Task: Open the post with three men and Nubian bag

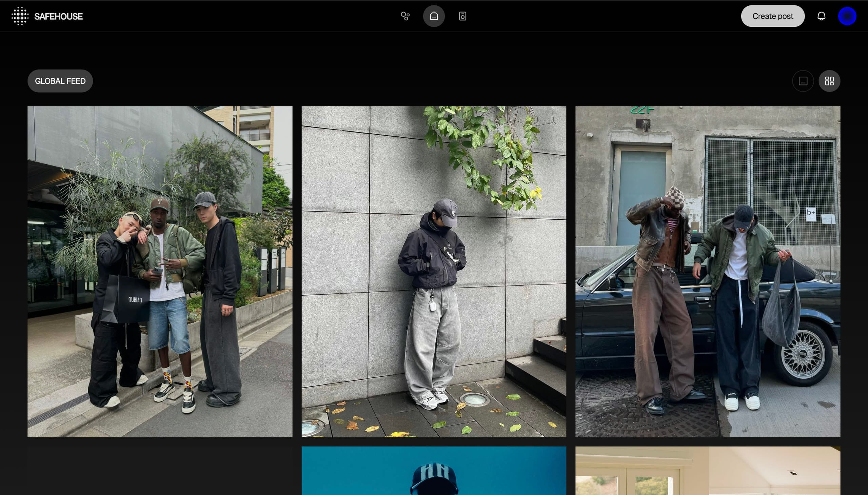Action: pyautogui.click(x=160, y=272)
